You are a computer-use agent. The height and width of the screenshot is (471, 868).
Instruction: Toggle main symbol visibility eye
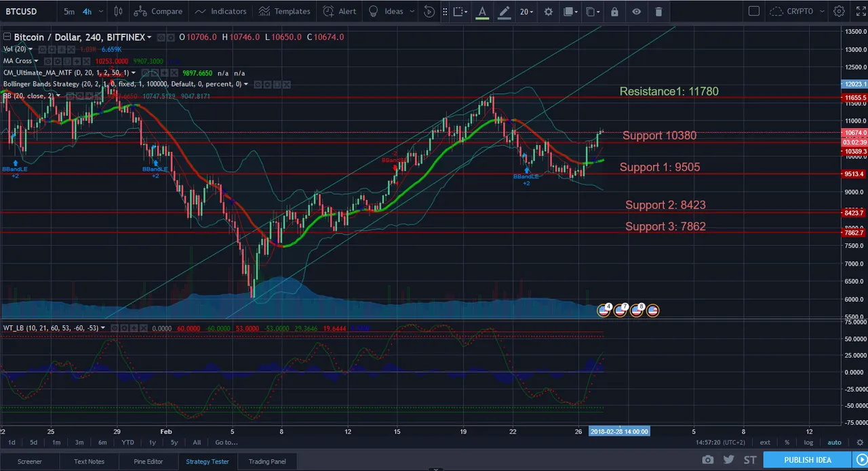(x=161, y=37)
